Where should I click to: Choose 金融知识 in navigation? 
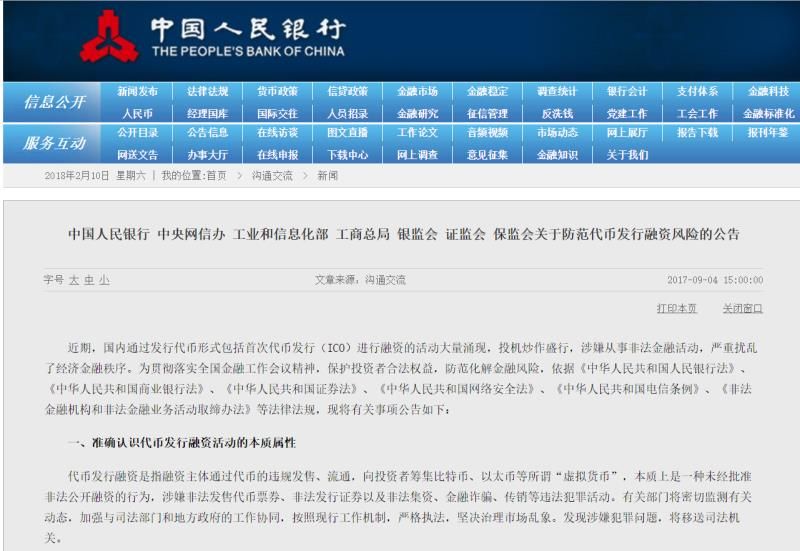point(557,155)
